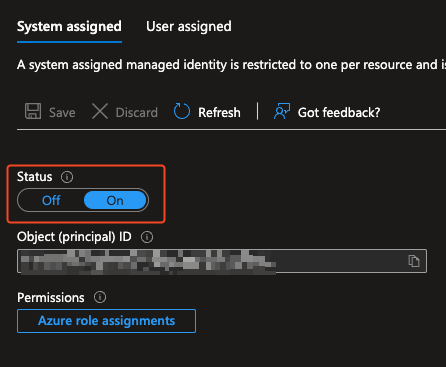
Task: Click the circular Refresh arrow icon
Action: (182, 111)
